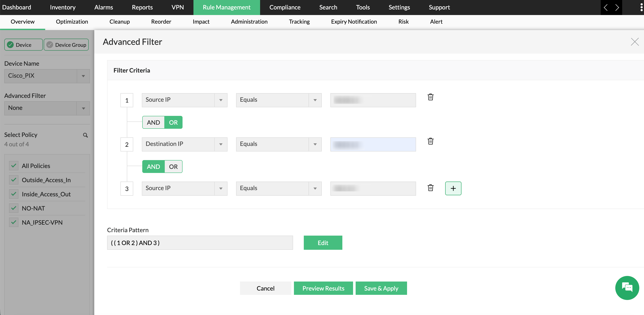Open the Inventory menu
The height and width of the screenshot is (315, 644).
click(63, 7)
